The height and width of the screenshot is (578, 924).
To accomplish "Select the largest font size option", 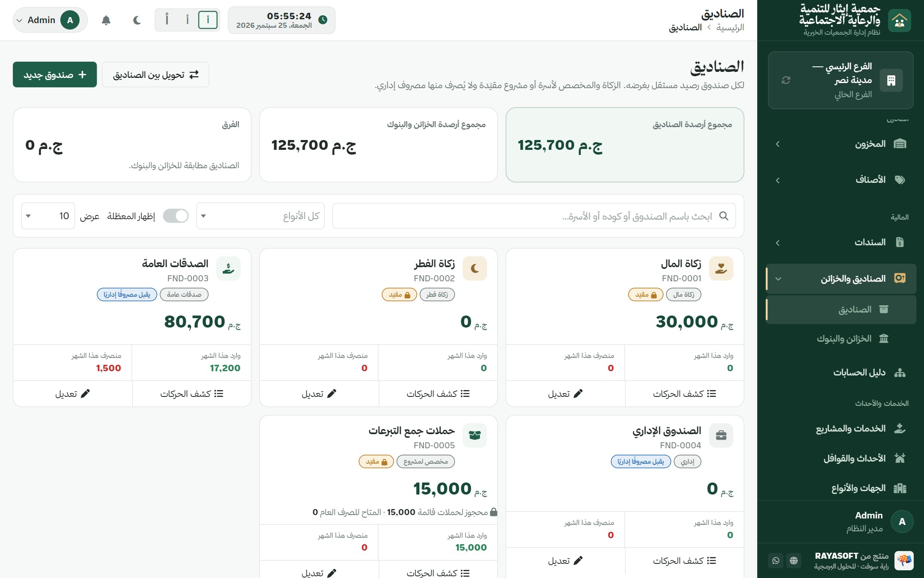I will 167,20.
